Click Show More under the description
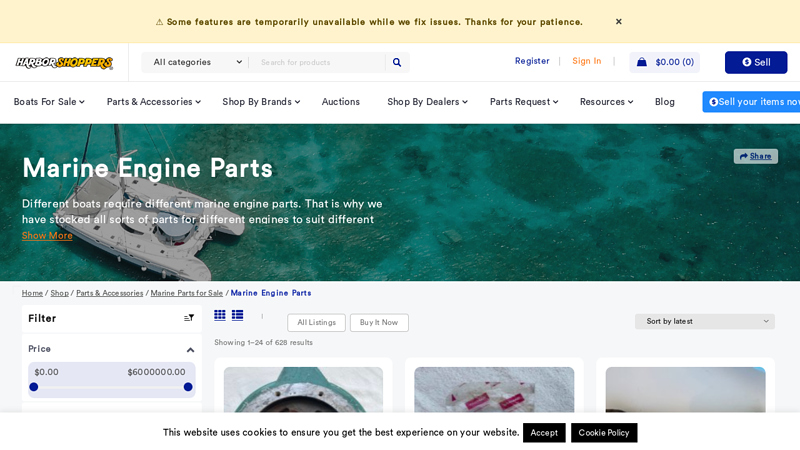 [x=47, y=235]
